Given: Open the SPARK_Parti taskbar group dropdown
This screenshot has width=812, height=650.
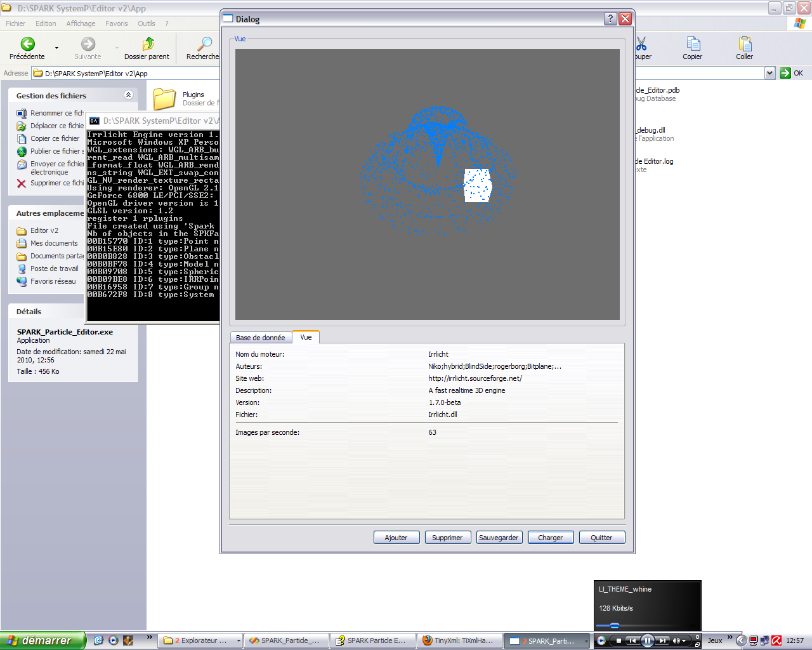Looking at the screenshot, I should click(x=586, y=641).
